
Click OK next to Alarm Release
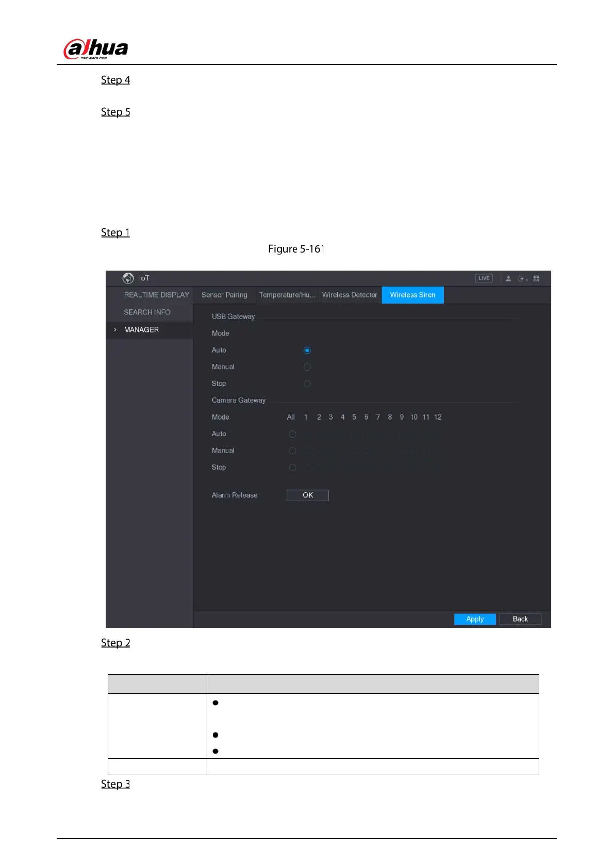(x=308, y=495)
